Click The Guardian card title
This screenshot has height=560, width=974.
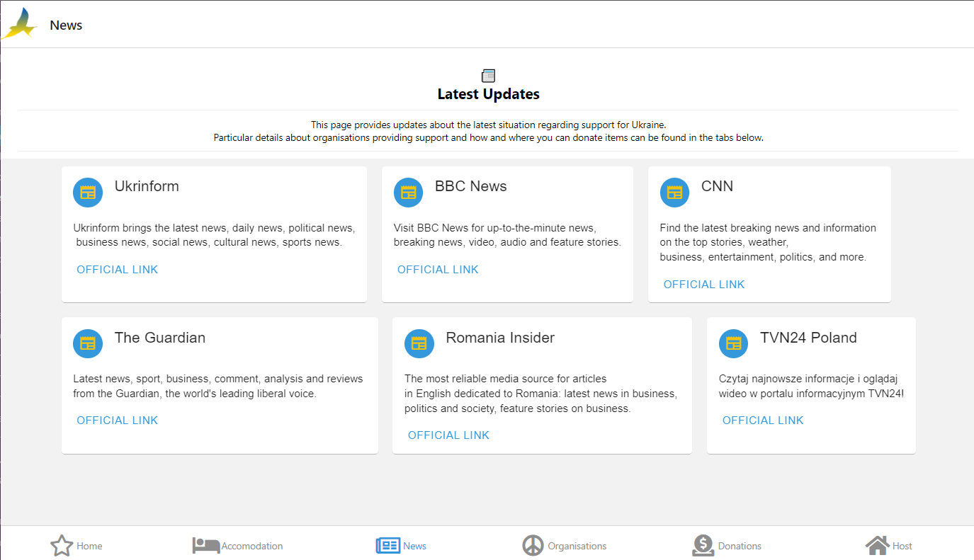[160, 338]
